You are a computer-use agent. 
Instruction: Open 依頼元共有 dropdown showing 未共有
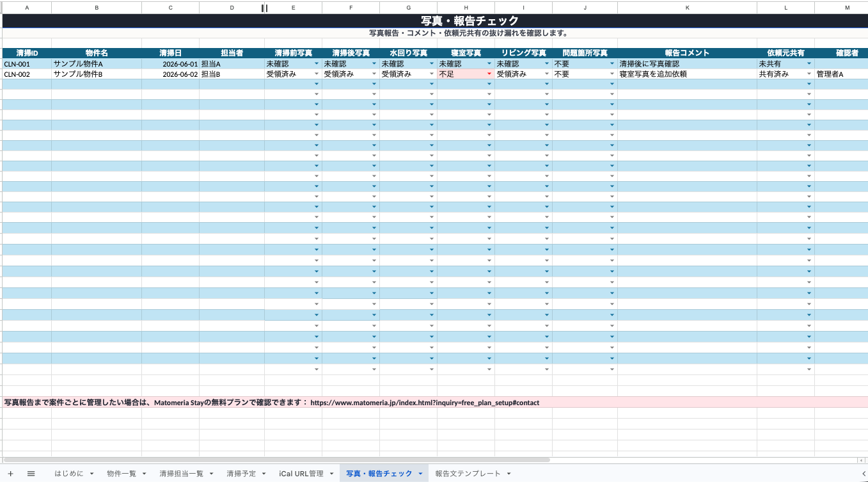pos(809,64)
